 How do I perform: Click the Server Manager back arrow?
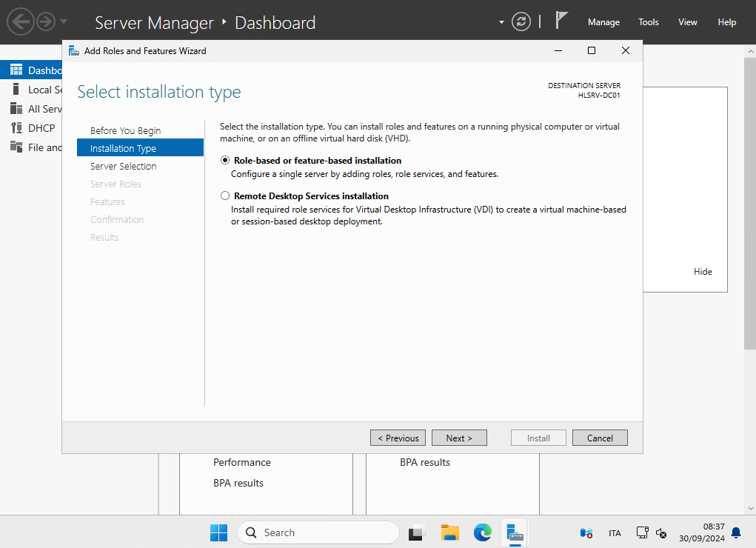tap(20, 21)
